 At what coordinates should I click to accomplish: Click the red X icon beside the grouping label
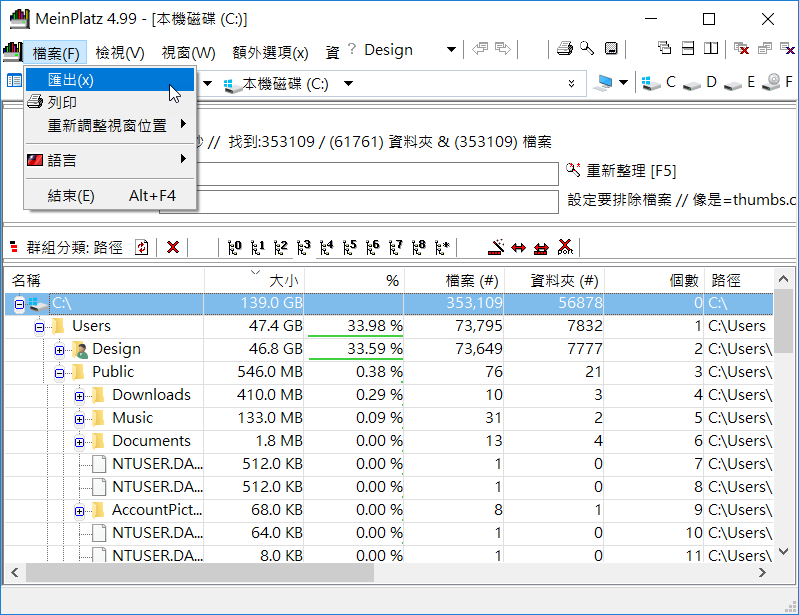tap(173, 247)
